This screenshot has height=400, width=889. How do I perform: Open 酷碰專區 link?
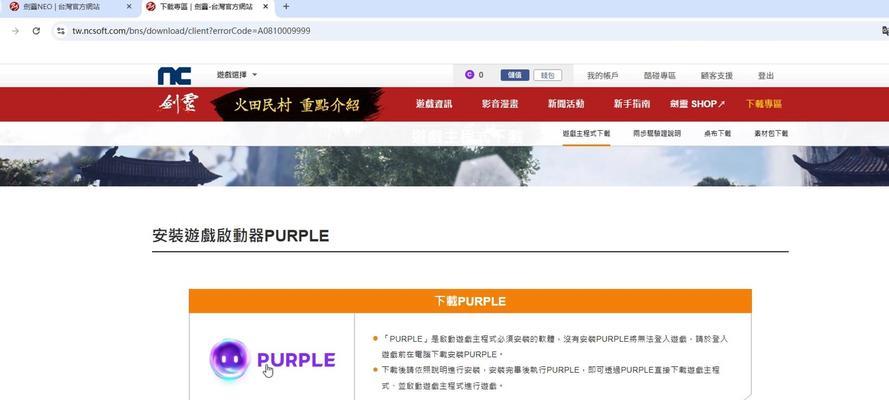tap(660, 75)
